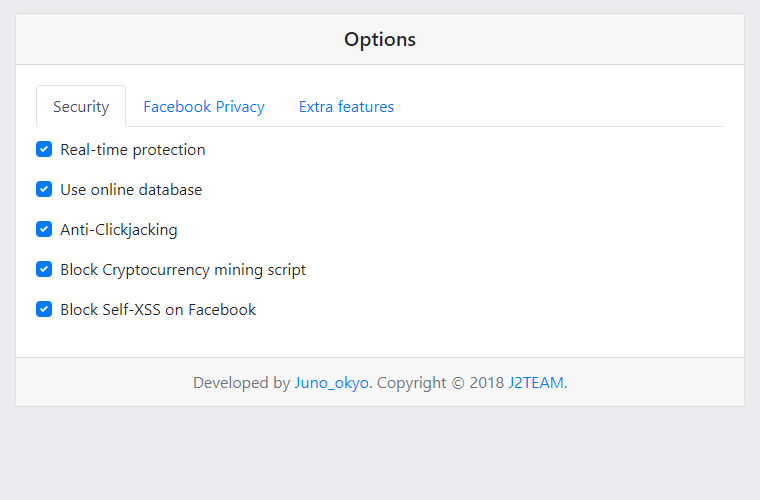Visit the J2TEAM link in footer
Image resolution: width=760 pixels, height=500 pixels.
coord(536,383)
